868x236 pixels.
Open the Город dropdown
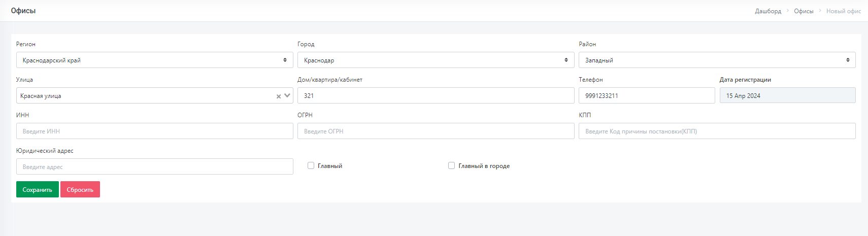[436, 60]
